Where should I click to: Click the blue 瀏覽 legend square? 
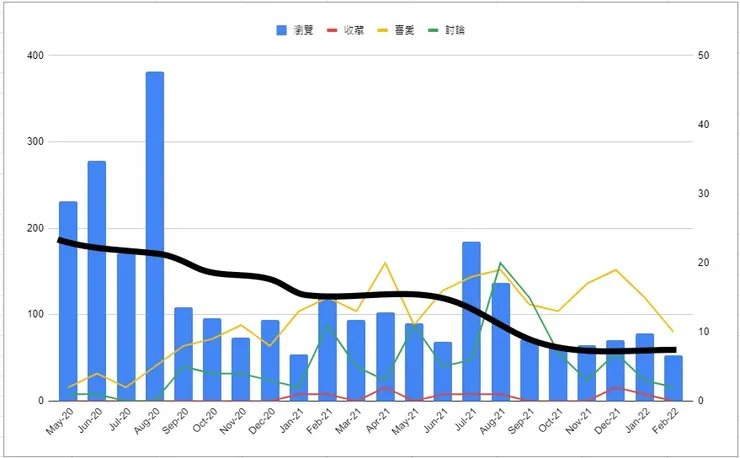[x=282, y=30]
